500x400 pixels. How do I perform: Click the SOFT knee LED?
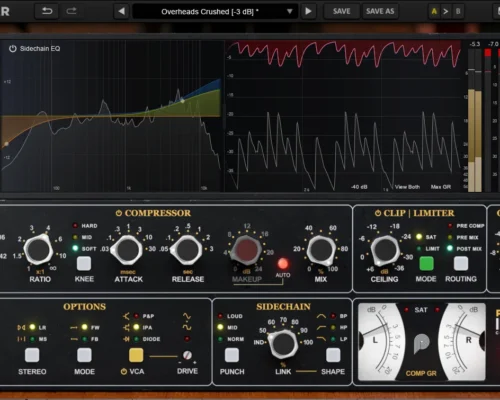[75, 248]
